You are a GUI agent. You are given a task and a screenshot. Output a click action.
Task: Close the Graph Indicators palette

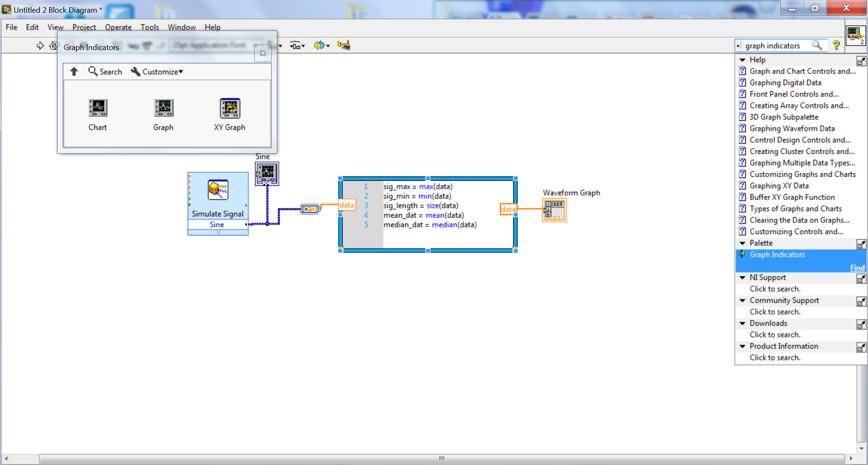pos(263,53)
